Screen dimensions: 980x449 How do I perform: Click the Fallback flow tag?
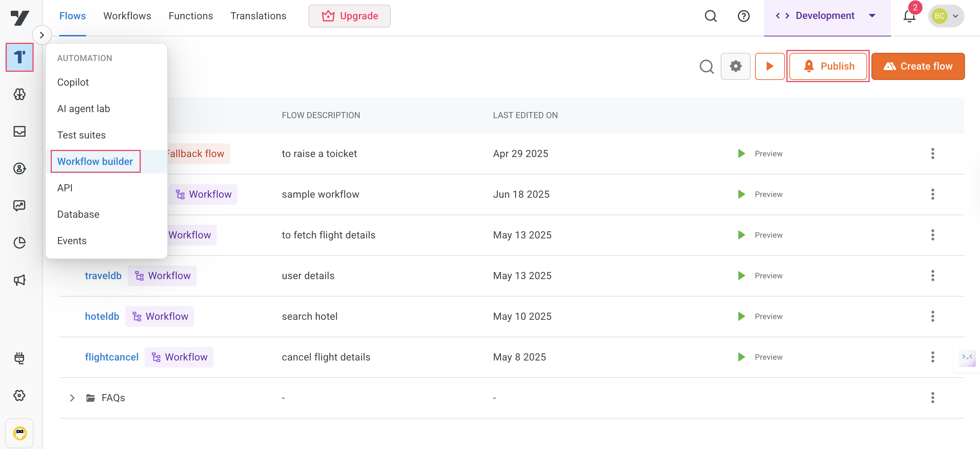tap(198, 153)
